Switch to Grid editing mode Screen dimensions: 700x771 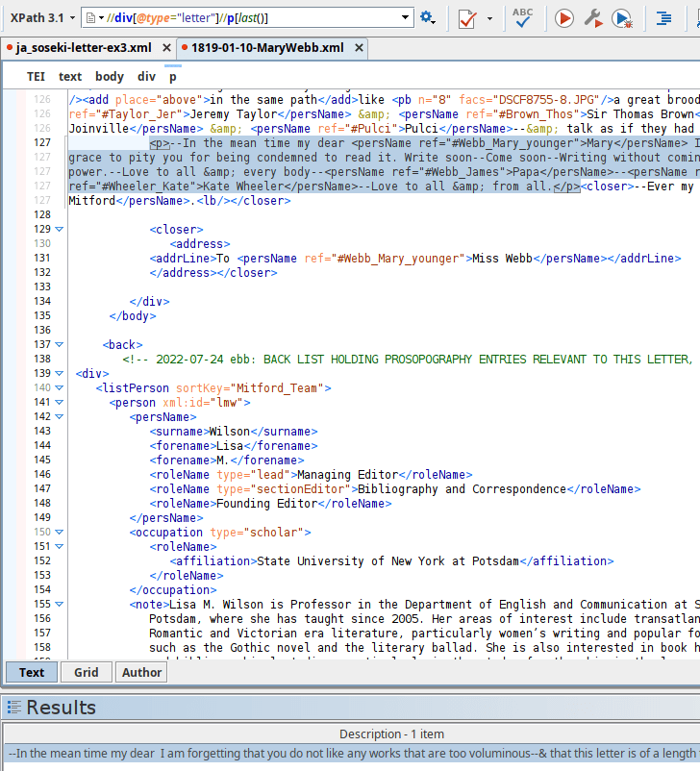(87, 672)
